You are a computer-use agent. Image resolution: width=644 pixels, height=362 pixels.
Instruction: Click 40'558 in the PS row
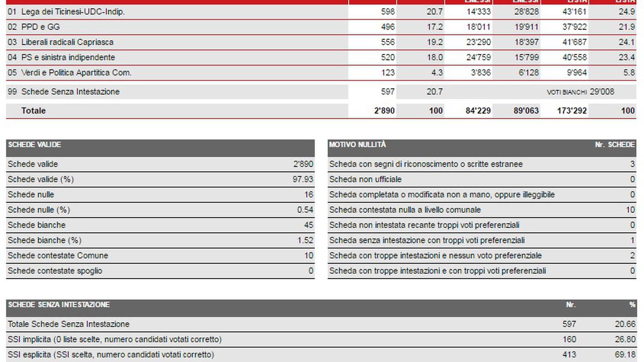pos(574,57)
